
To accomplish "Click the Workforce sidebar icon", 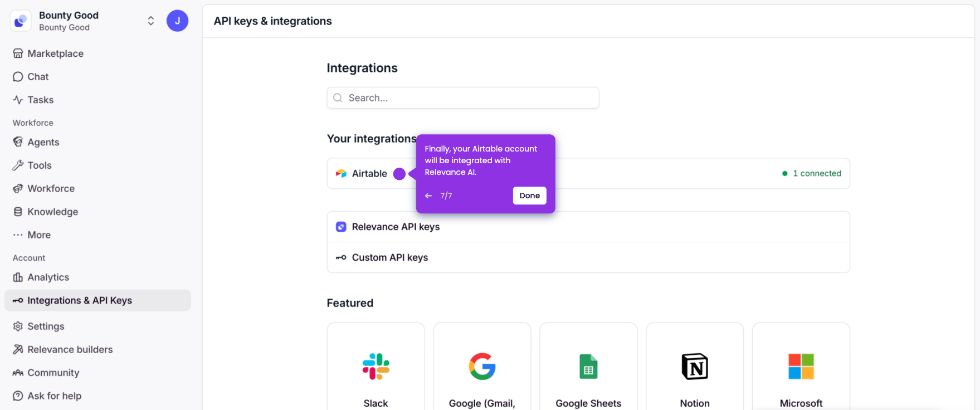I will [x=18, y=188].
